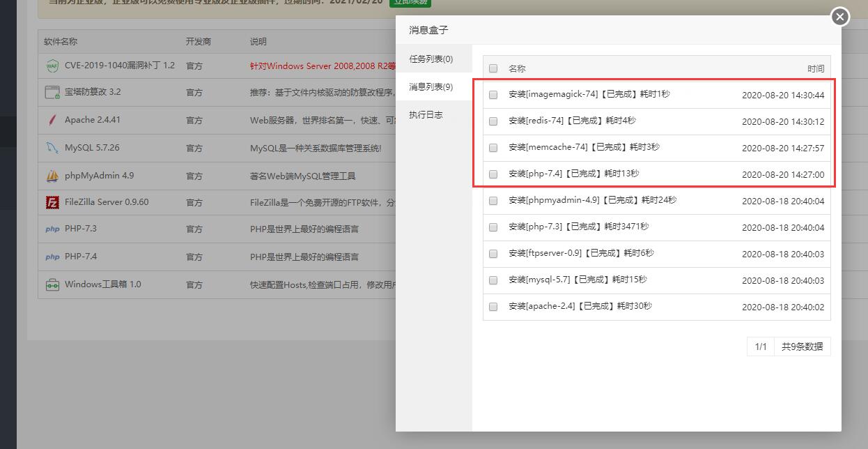Screen dimensions: 868x449
Task: Click timestamp 2020-08-20 14:30:44
Action: click(783, 95)
